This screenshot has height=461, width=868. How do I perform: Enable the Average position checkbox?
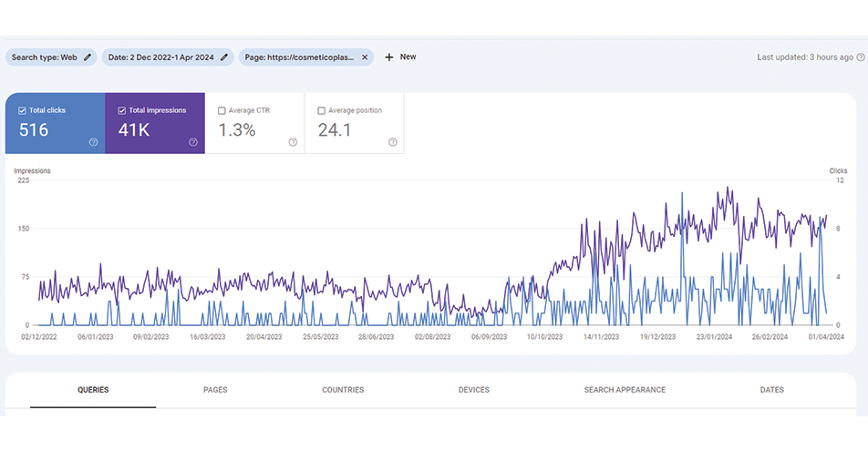pos(321,111)
